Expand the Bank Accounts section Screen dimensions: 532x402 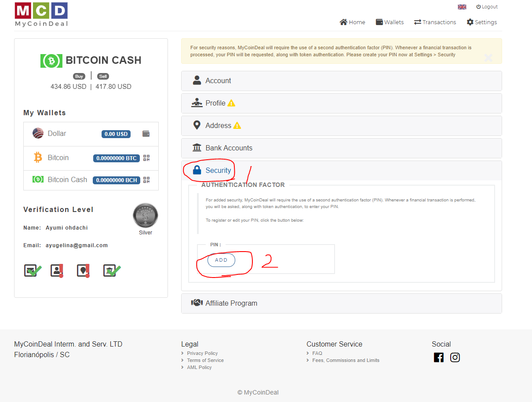(341, 148)
